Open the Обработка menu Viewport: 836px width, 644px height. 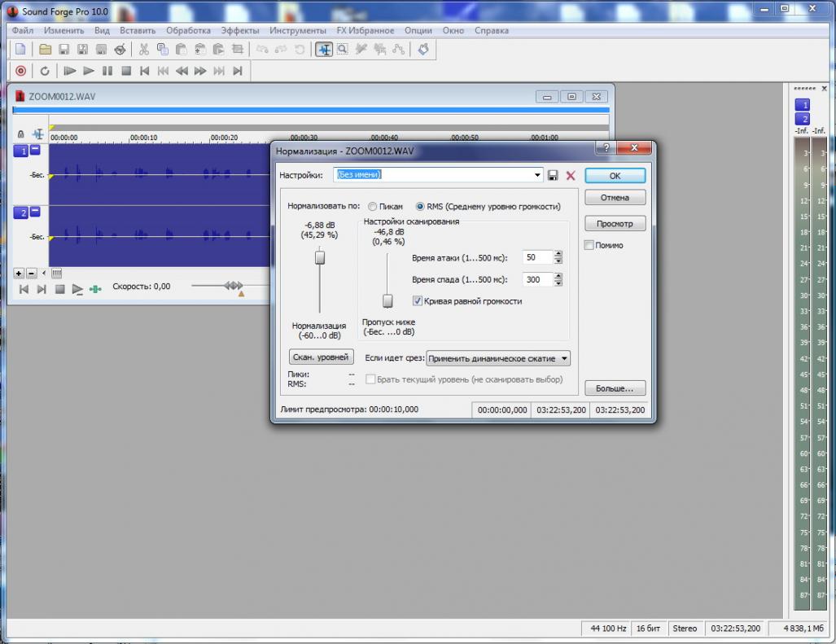(x=188, y=30)
